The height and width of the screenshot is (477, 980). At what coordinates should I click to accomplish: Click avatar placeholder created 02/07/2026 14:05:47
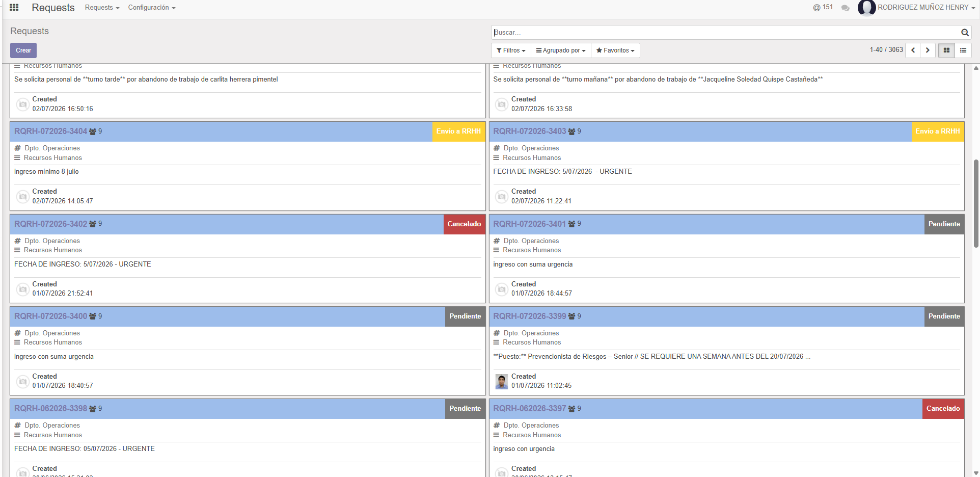point(23,197)
